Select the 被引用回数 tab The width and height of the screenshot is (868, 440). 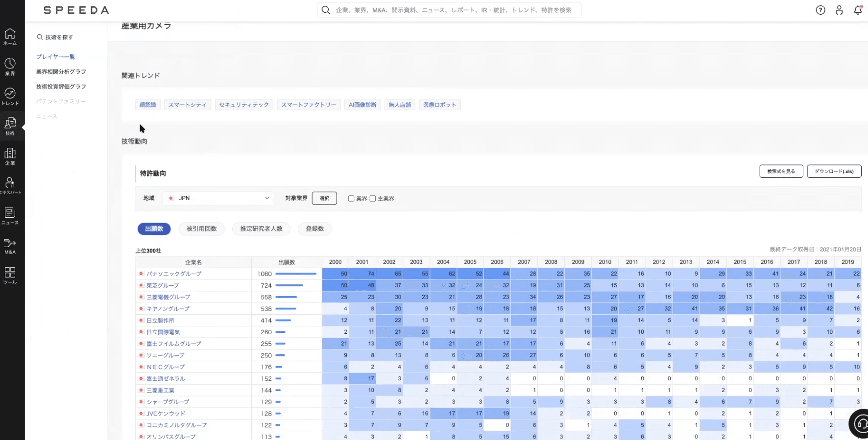click(x=202, y=229)
